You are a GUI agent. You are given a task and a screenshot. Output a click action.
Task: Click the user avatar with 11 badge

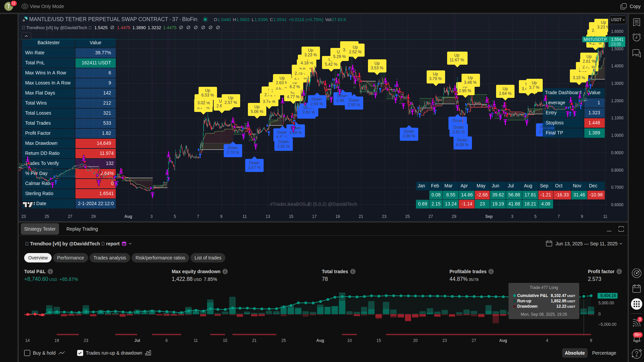9,6
